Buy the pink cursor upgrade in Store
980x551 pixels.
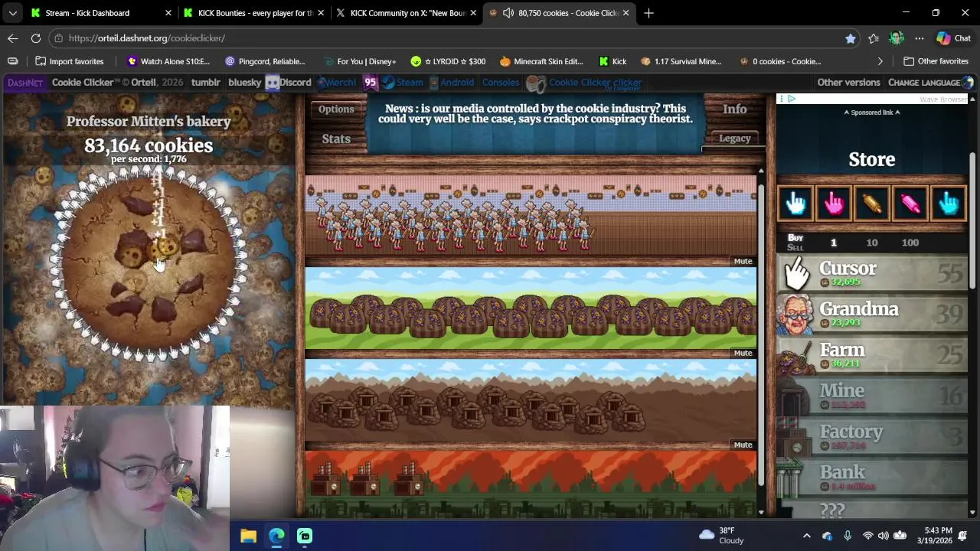click(x=834, y=203)
